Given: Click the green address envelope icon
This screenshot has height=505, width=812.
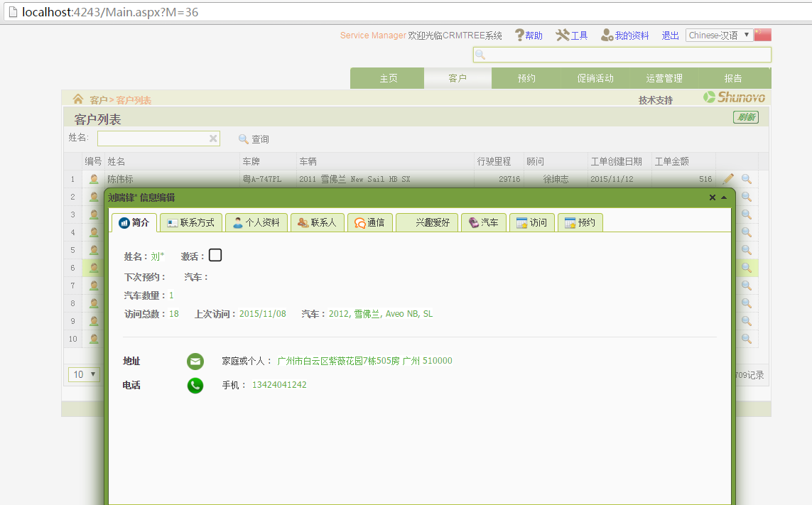Looking at the screenshot, I should tap(195, 361).
